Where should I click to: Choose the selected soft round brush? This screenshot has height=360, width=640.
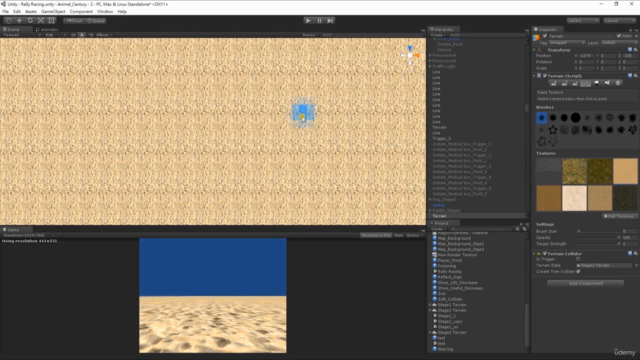(x=542, y=118)
